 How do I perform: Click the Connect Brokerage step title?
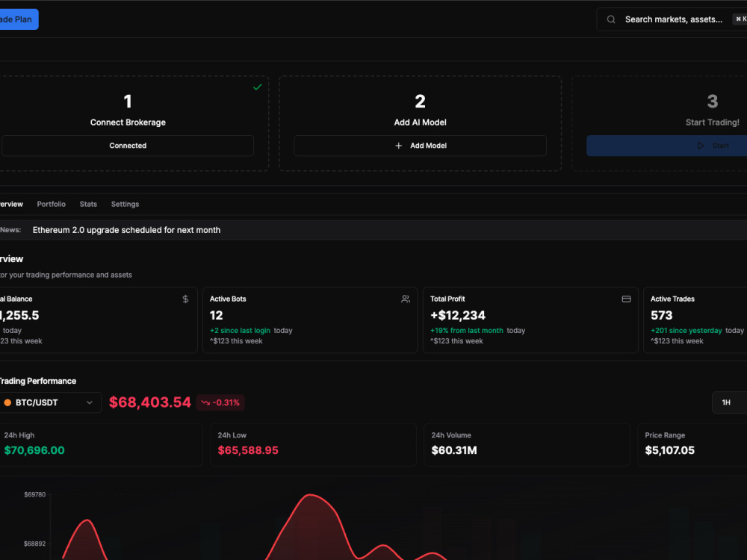pos(128,122)
